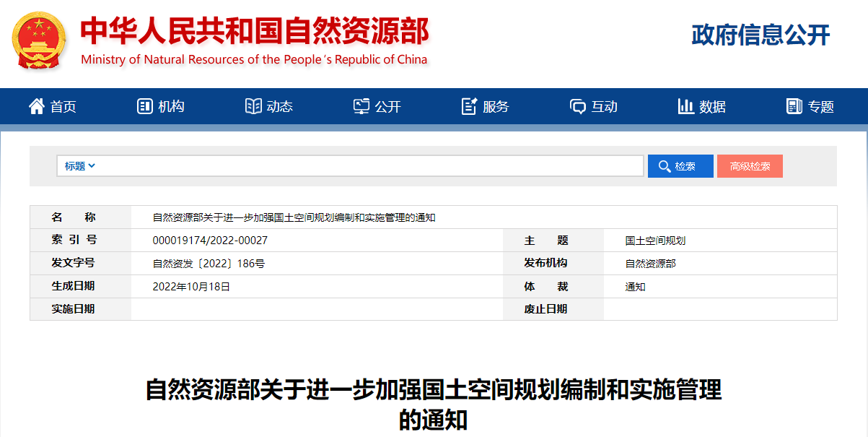Click the 检索 search button label
The height and width of the screenshot is (437, 868).
pos(685,166)
